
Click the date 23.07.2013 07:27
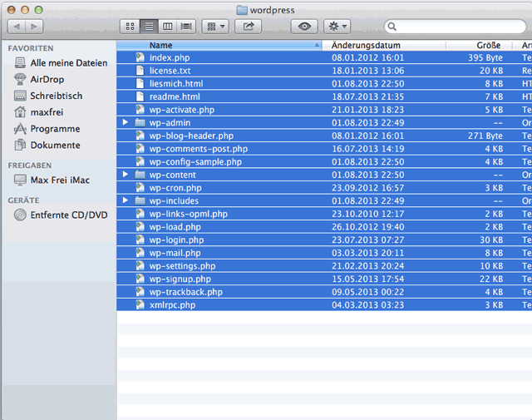point(367,240)
